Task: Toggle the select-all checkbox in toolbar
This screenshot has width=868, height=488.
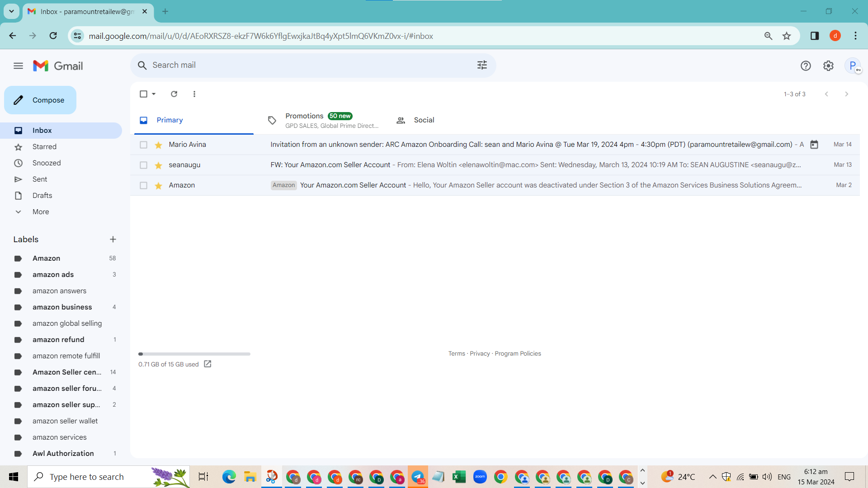Action: click(x=143, y=94)
